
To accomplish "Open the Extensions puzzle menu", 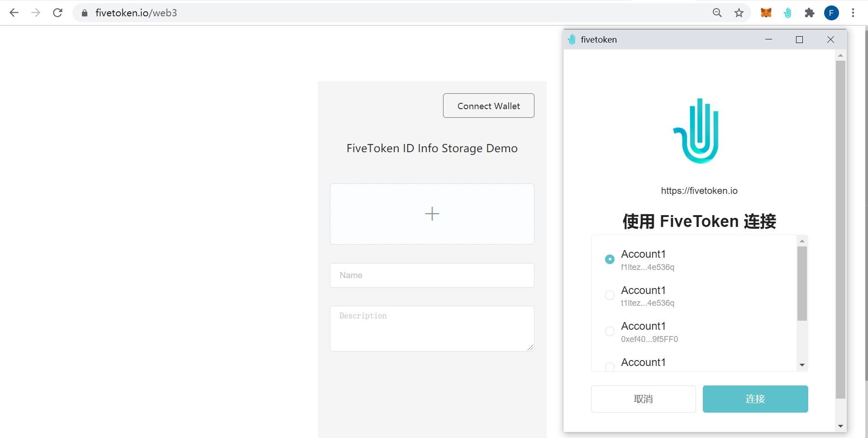I will [x=810, y=13].
